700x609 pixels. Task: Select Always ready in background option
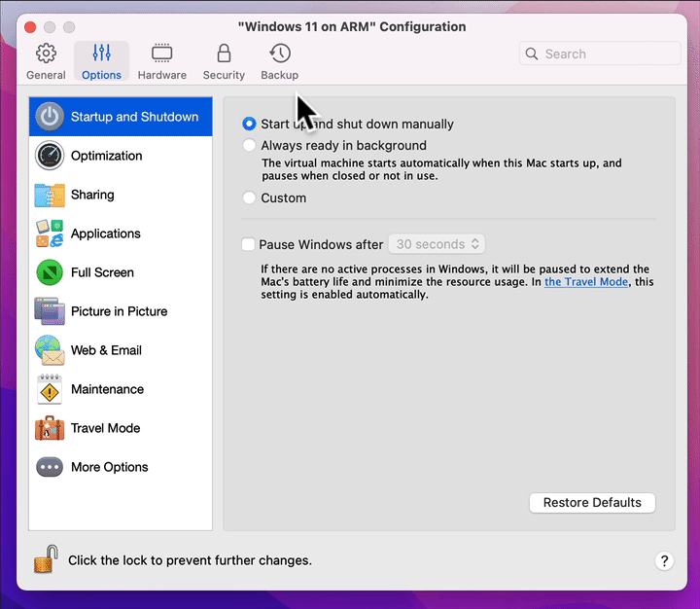tap(249, 145)
